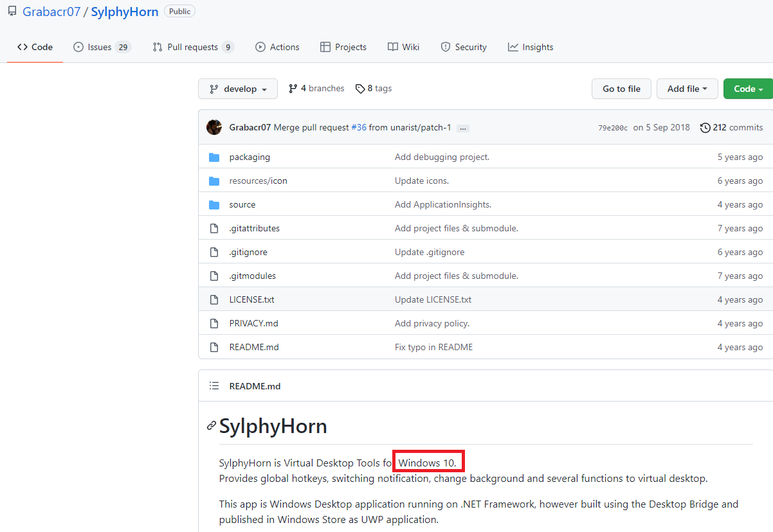773x532 pixels.
Task: Open the develop branch dropdown
Action: (238, 89)
